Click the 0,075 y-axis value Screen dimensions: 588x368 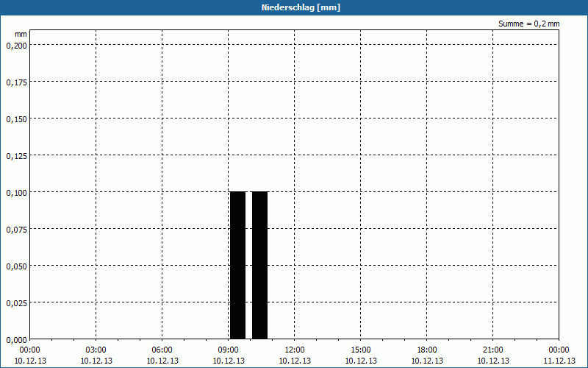pos(16,229)
